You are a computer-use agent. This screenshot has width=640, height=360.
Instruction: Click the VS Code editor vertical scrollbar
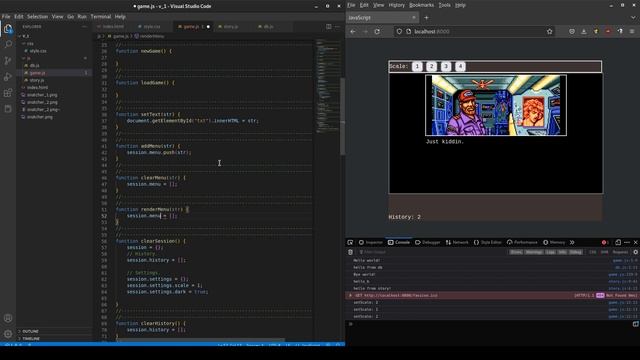[x=342, y=116]
